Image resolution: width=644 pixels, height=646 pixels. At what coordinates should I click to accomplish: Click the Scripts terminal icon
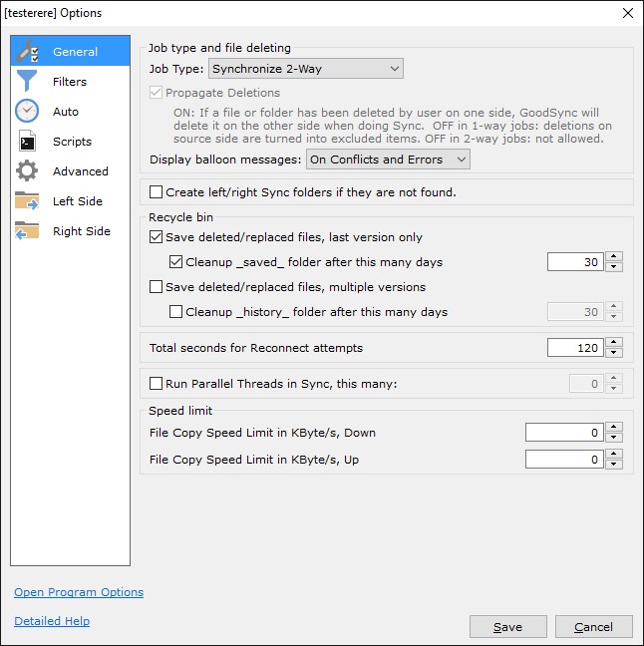coord(27,142)
